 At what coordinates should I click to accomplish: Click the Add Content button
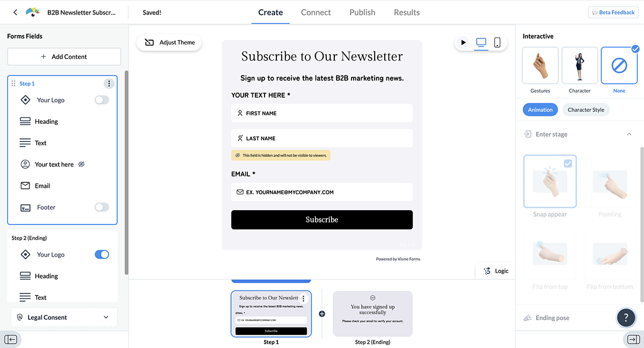64,57
